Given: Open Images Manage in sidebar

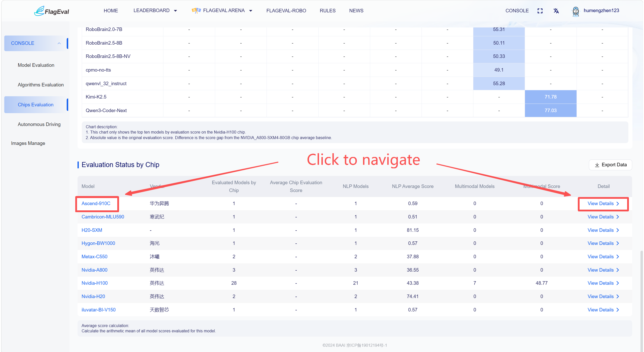Looking at the screenshot, I should tap(28, 143).
